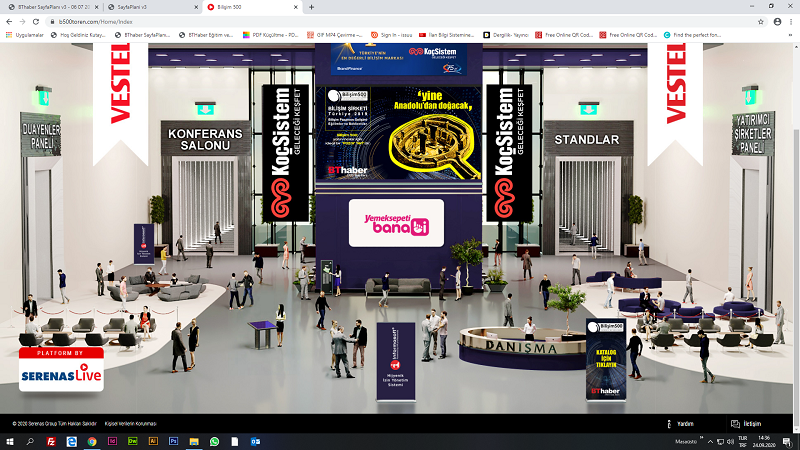Open the network status tray icon
The width and height of the screenshot is (800, 450).
tap(720, 442)
